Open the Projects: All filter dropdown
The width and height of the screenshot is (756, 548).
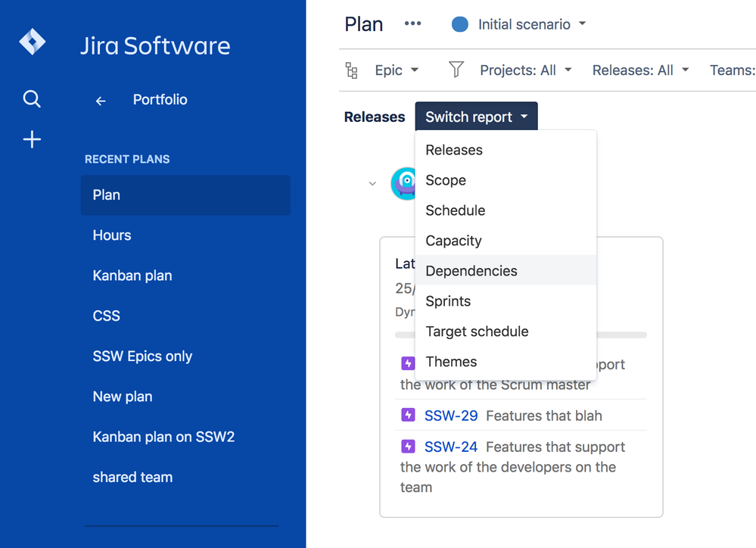tap(525, 70)
